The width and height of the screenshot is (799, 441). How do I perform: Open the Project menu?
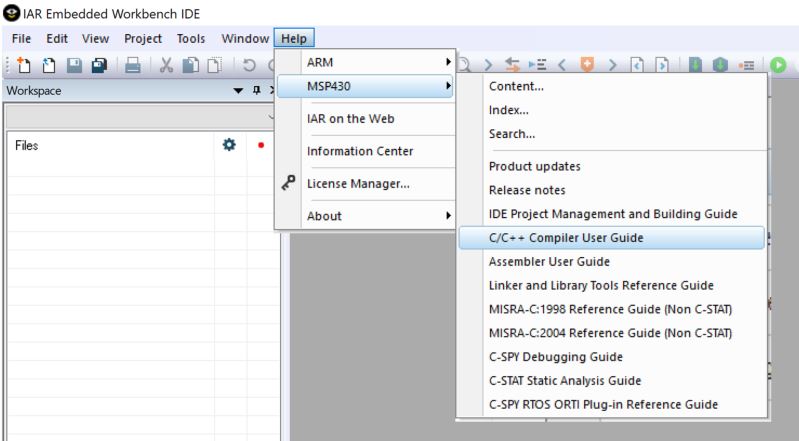tap(143, 39)
